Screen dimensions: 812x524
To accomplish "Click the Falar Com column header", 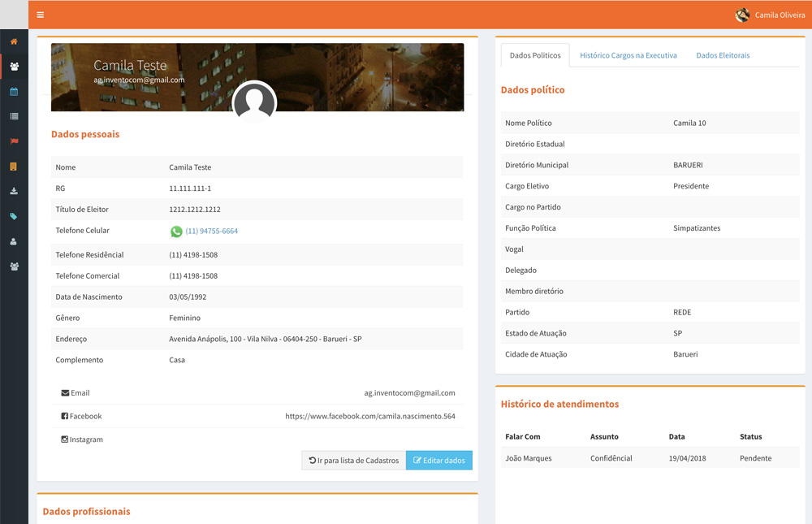I will click(x=522, y=436).
